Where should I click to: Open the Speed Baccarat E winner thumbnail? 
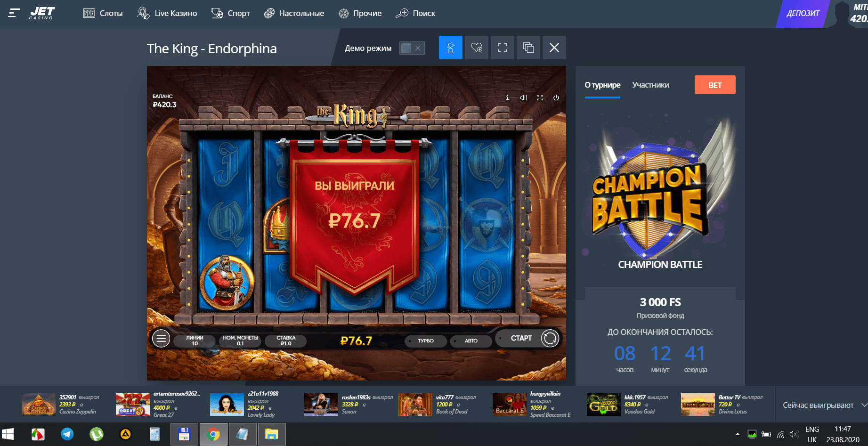(510, 405)
